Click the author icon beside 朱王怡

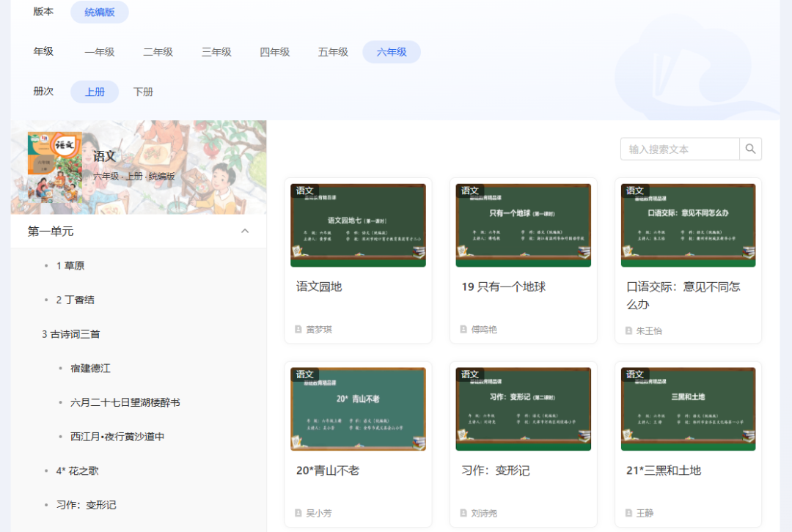click(628, 329)
